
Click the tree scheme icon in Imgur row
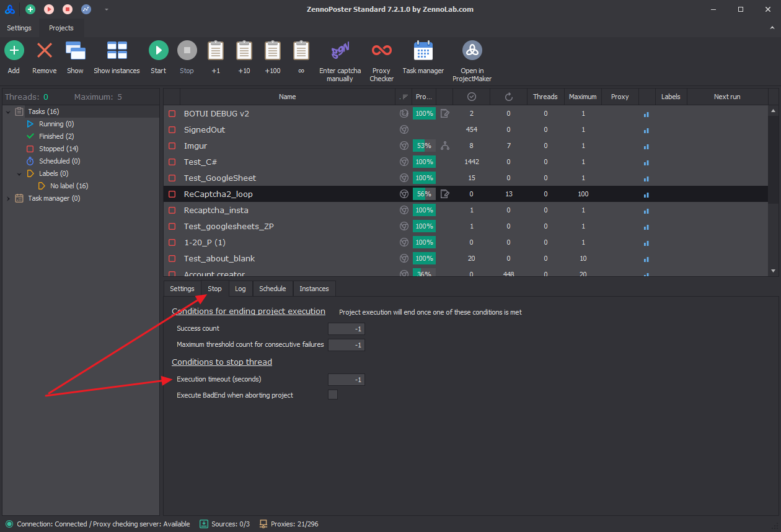coord(444,146)
